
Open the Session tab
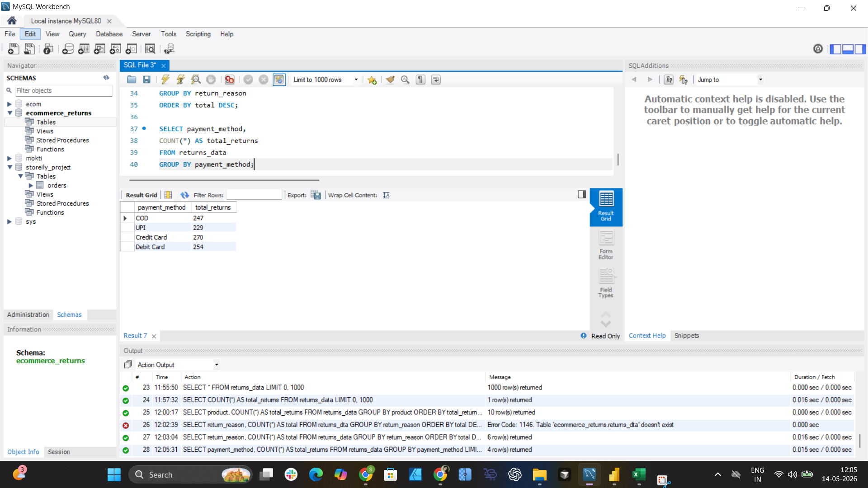59,452
